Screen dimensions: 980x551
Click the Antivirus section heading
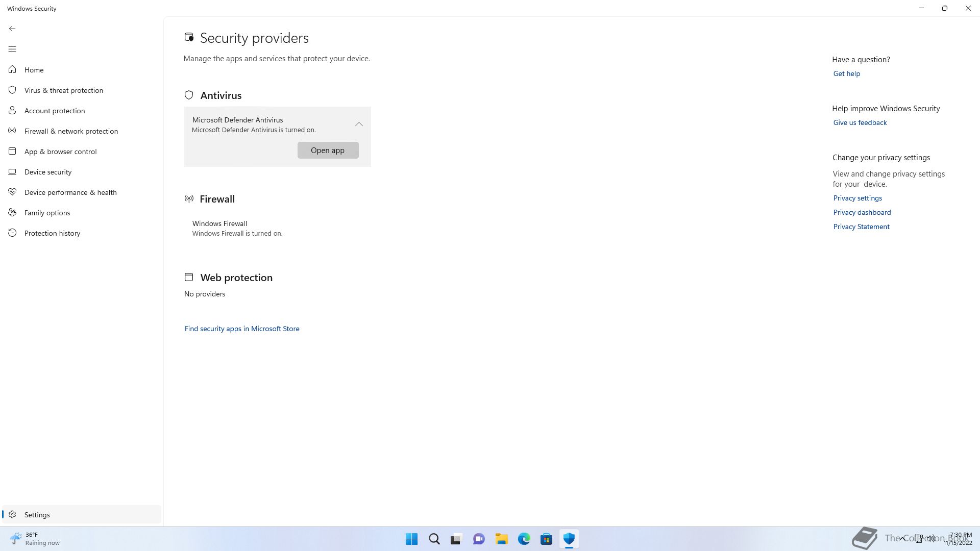(x=221, y=95)
